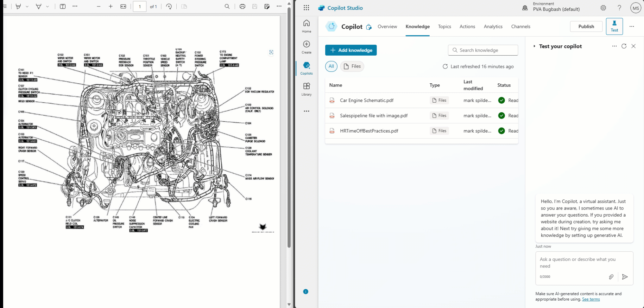
Task: Toggle the Test panel button
Action: click(614, 26)
